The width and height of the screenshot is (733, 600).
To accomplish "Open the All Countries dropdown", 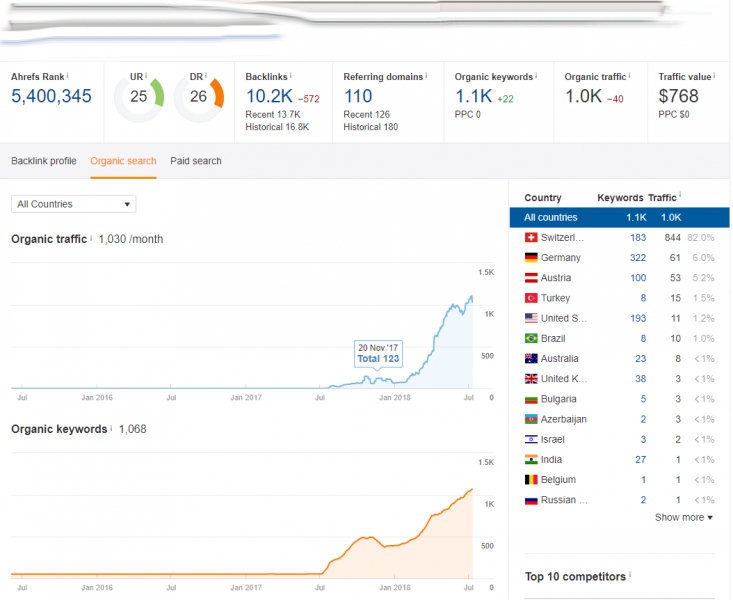I will coord(73,204).
